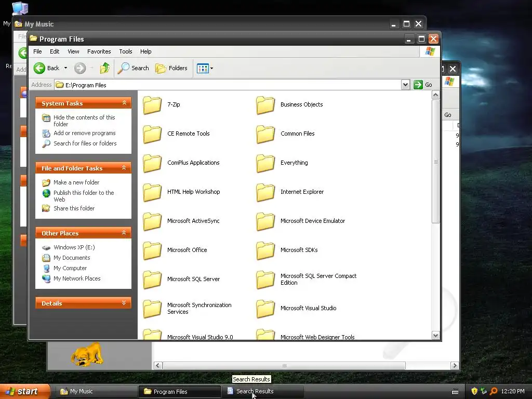Select Microsoft Synchronization Services folder icon
The width and height of the screenshot is (532, 399).
[152, 309]
